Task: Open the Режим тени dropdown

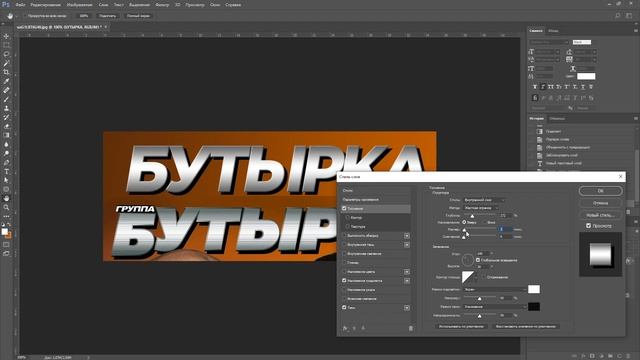Action: tap(494, 307)
